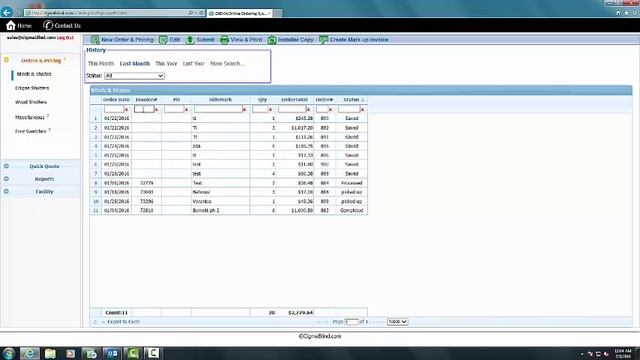
Task: Click the Submit toolbar button
Action: [x=200, y=40]
